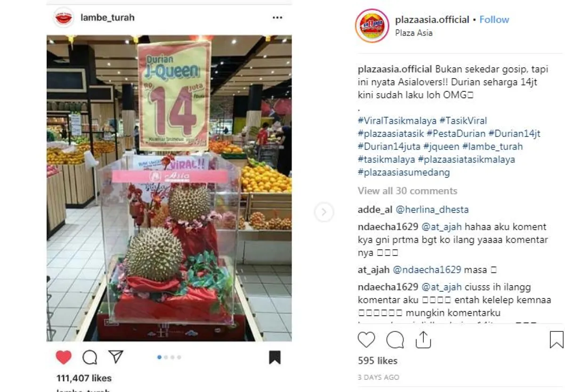Follow plazaasia.official

[494, 20]
